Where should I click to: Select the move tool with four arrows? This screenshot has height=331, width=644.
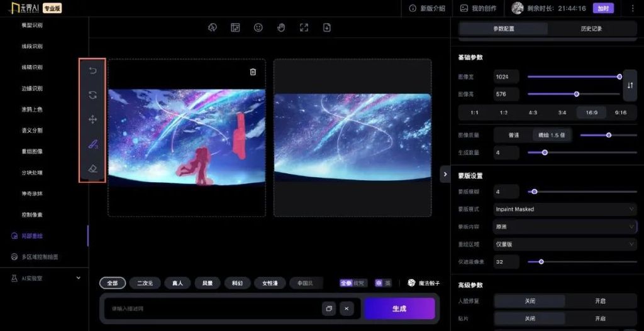tap(93, 119)
